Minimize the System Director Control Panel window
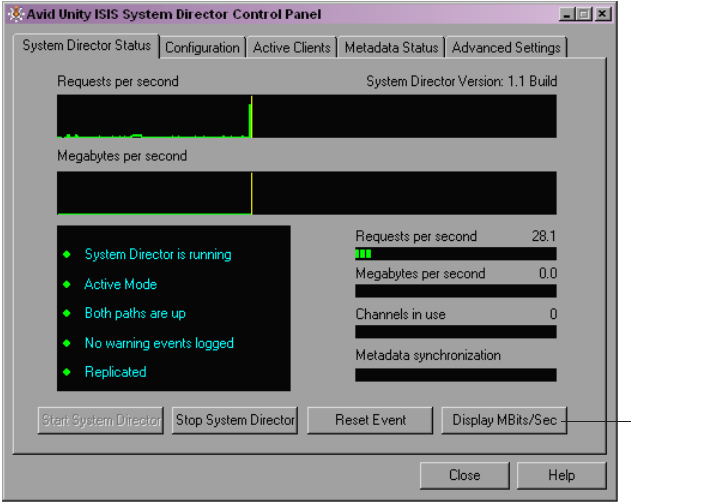The height and width of the screenshot is (504, 714). [566, 14]
